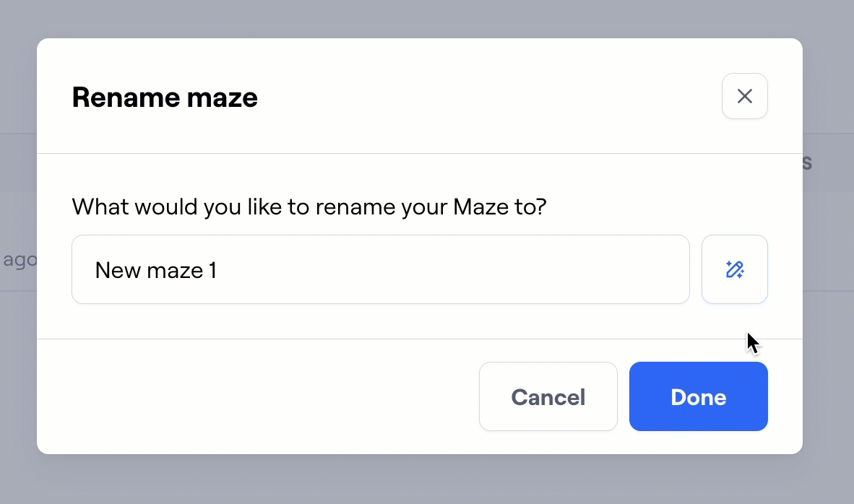Image resolution: width=854 pixels, height=504 pixels.
Task: Click the word 'Maze' in the question label
Action: [476, 208]
